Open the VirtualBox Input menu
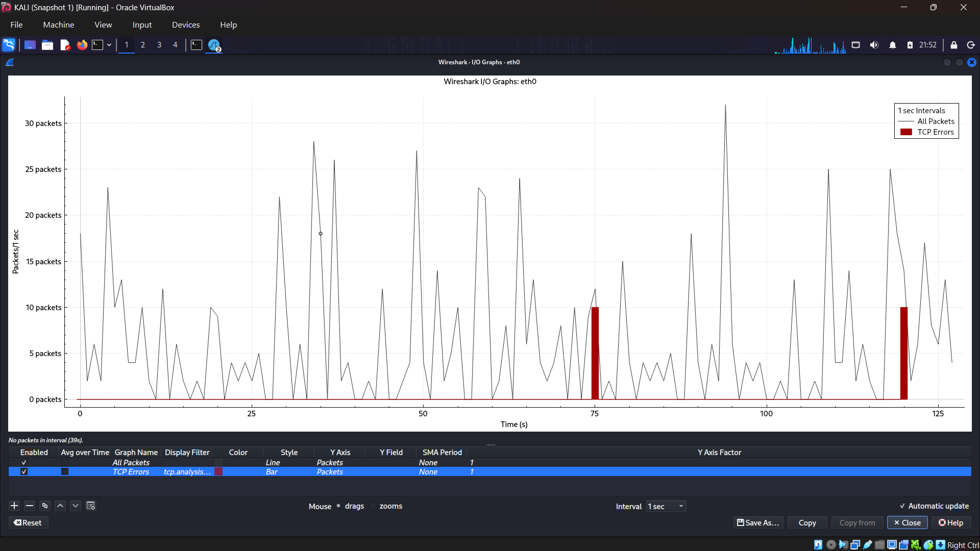The image size is (980, 551). coord(142,24)
